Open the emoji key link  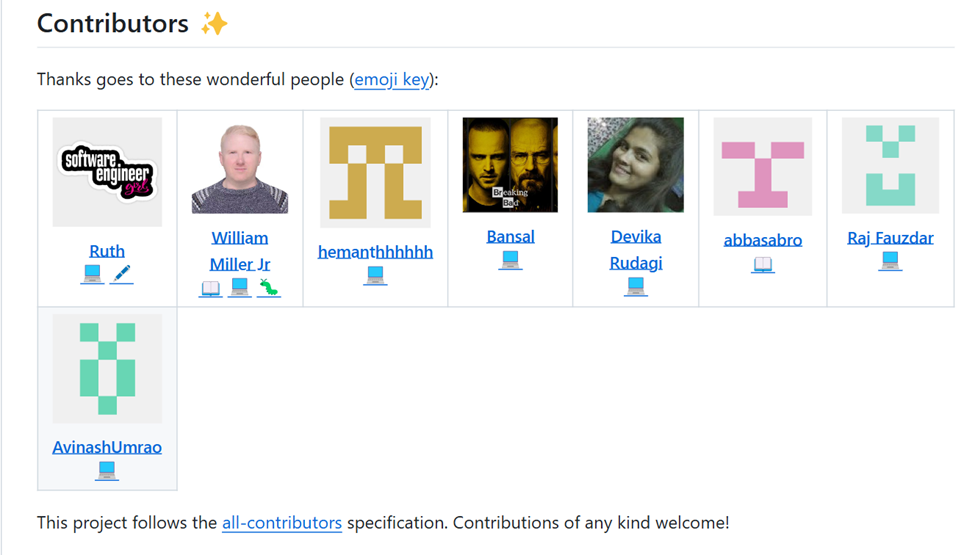tap(392, 80)
